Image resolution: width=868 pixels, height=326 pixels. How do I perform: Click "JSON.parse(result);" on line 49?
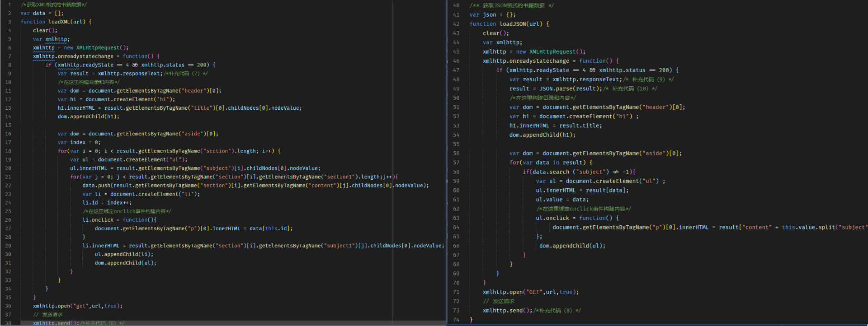tap(571, 88)
